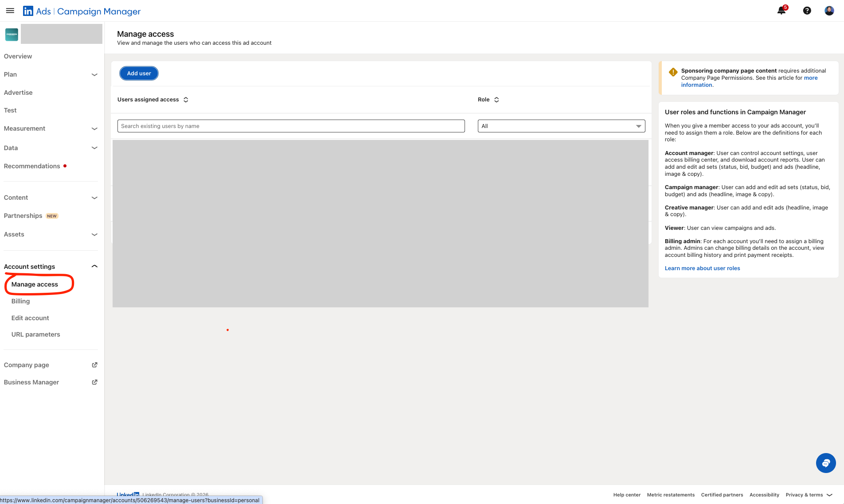Open the hamburger navigation menu

pos(10,11)
